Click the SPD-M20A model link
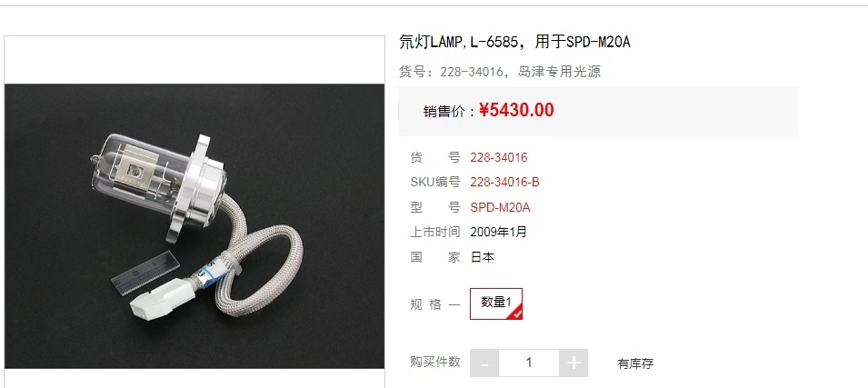The width and height of the screenshot is (868, 388). pyautogui.click(x=501, y=207)
